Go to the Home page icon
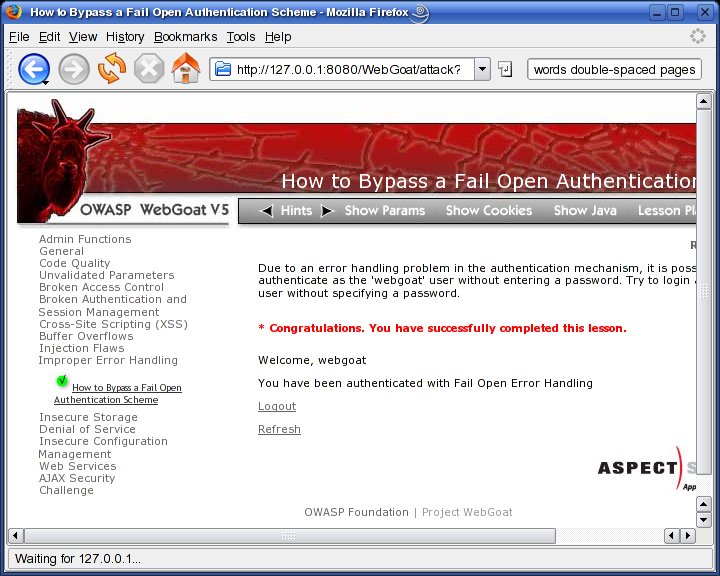Screen dimensions: 720x576 point(186,69)
